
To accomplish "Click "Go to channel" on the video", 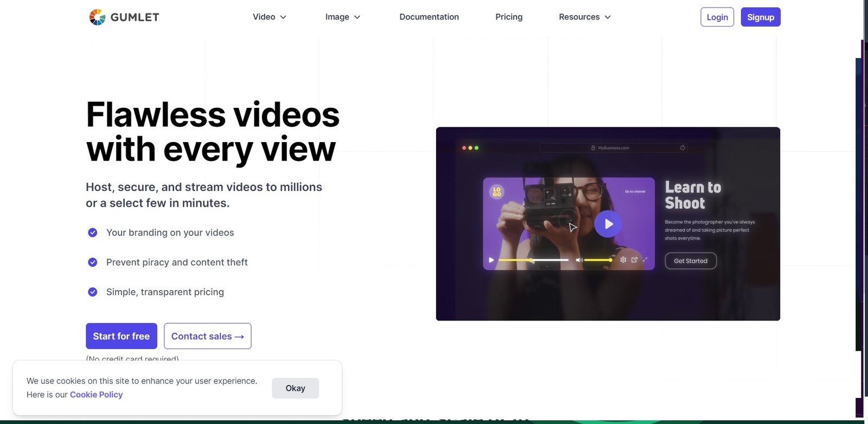I will [635, 191].
